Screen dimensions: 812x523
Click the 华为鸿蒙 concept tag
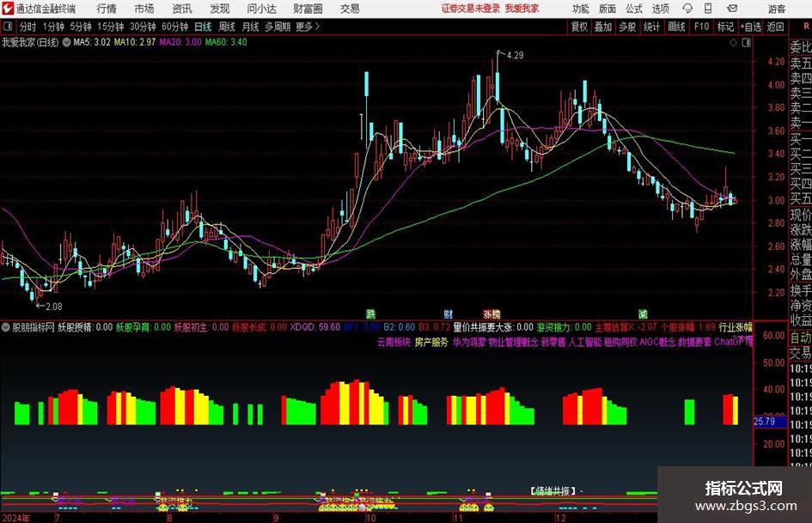[x=469, y=343]
